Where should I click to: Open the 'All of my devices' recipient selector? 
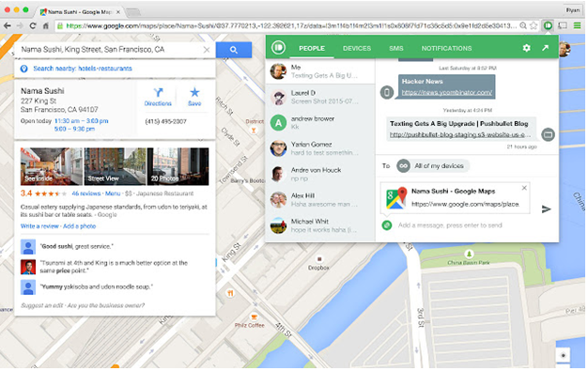pos(432,166)
